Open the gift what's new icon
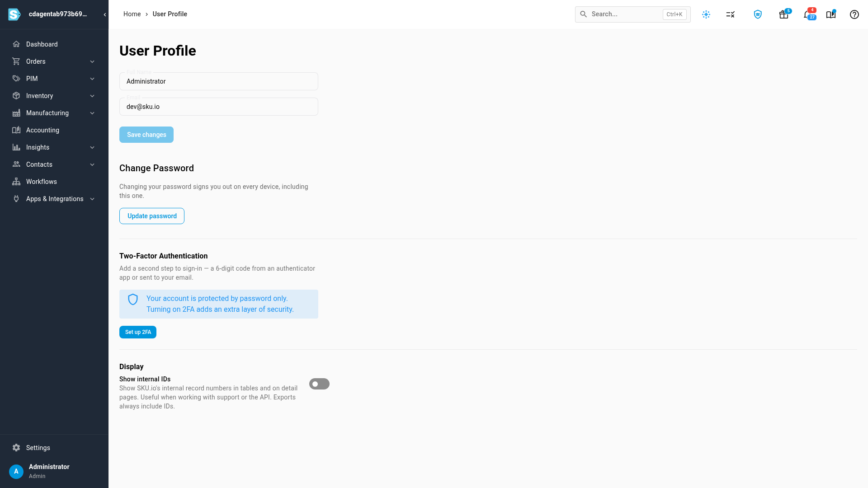 coord(784,14)
